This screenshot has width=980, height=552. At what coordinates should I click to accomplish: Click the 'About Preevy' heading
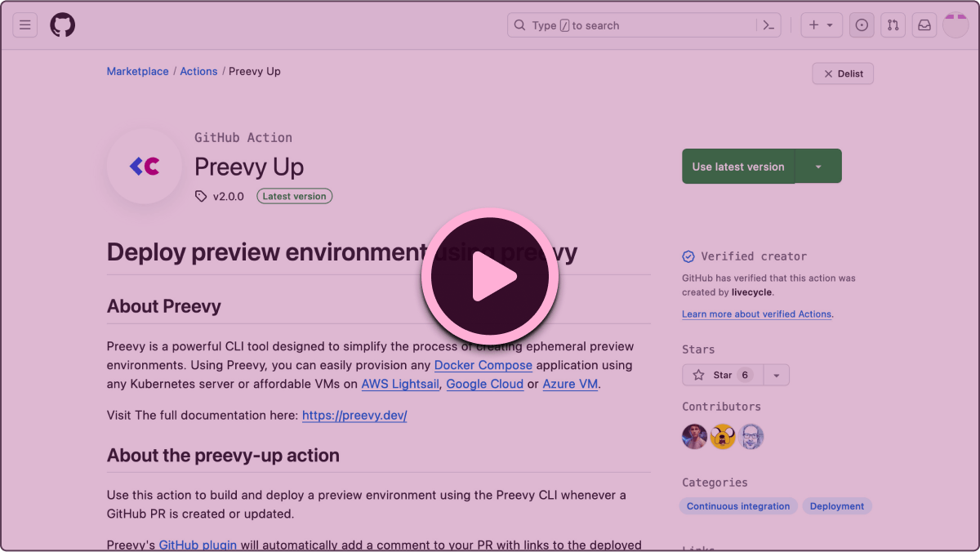[x=164, y=306]
